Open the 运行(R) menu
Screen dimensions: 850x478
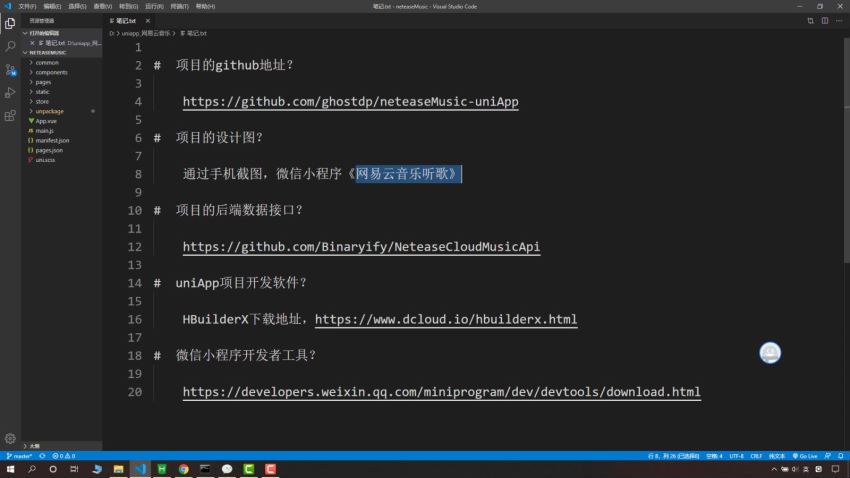[154, 7]
